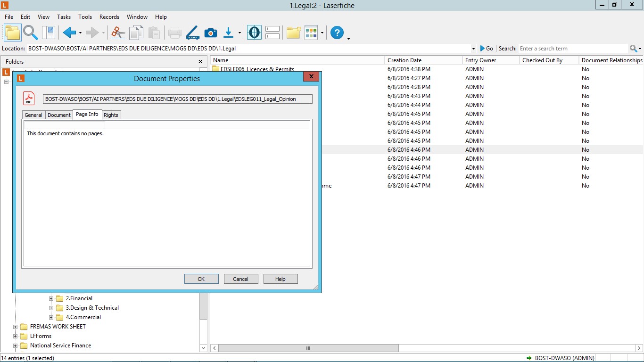Open the Records menu

(109, 17)
